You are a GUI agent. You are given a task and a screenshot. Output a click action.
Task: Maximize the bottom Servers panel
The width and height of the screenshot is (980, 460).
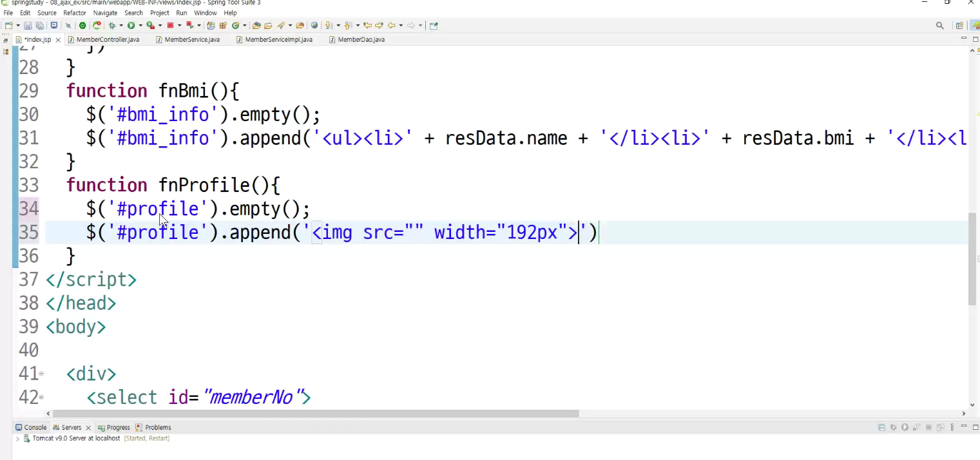pyautogui.click(x=975, y=427)
